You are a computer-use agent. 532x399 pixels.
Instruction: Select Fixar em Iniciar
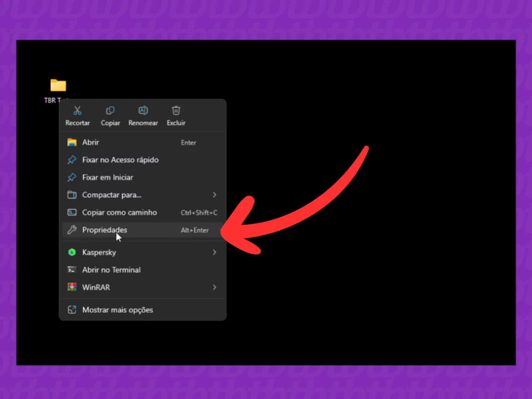point(143,178)
